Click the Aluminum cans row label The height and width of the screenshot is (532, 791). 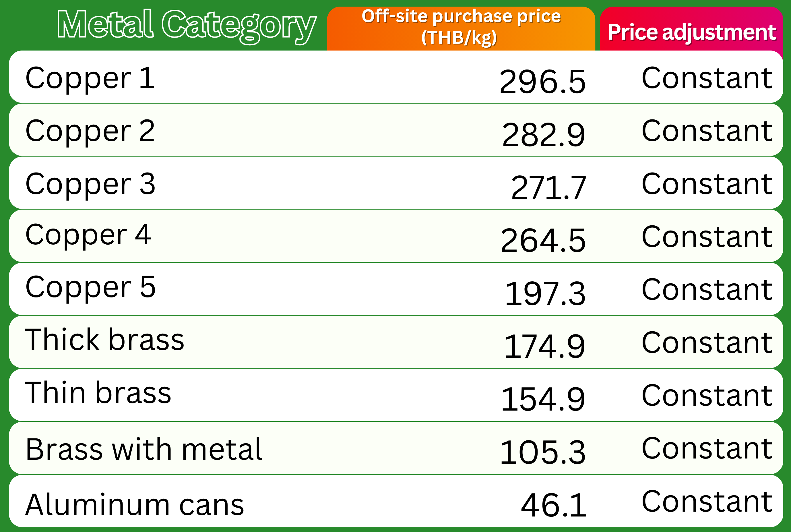tap(134, 504)
